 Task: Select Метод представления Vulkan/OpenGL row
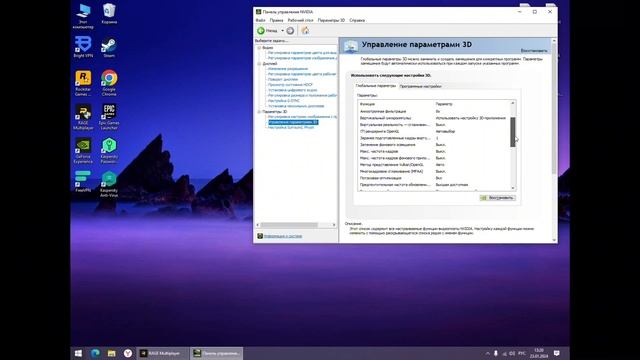(434, 165)
